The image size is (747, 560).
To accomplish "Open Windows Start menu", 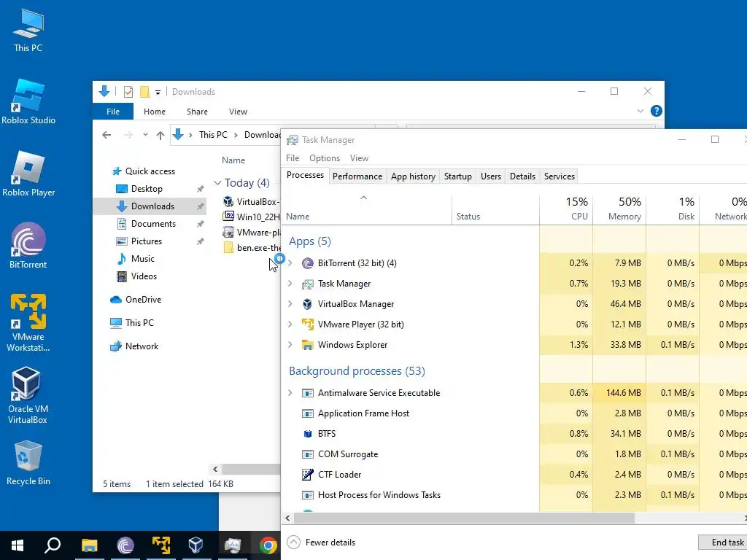I will pos(18,545).
